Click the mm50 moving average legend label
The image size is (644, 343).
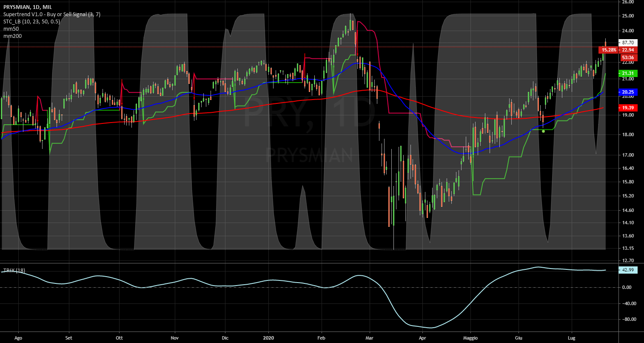point(11,29)
